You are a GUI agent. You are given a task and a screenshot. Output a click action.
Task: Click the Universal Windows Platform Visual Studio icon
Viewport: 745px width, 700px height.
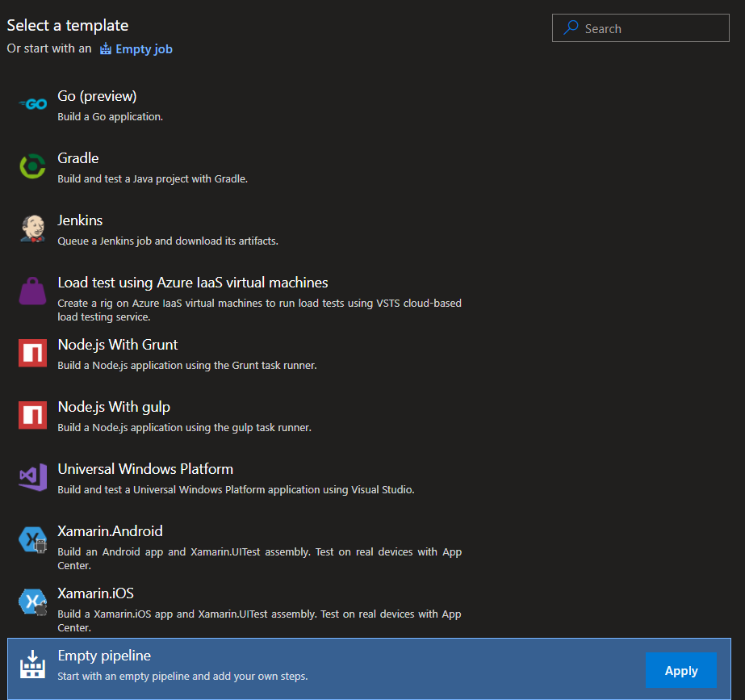[32, 477]
